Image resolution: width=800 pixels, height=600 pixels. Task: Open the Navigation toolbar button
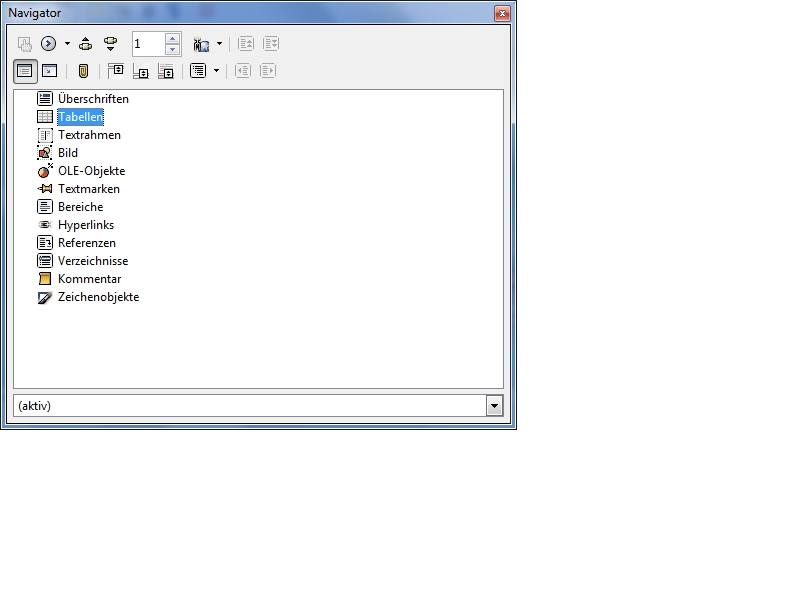48,44
